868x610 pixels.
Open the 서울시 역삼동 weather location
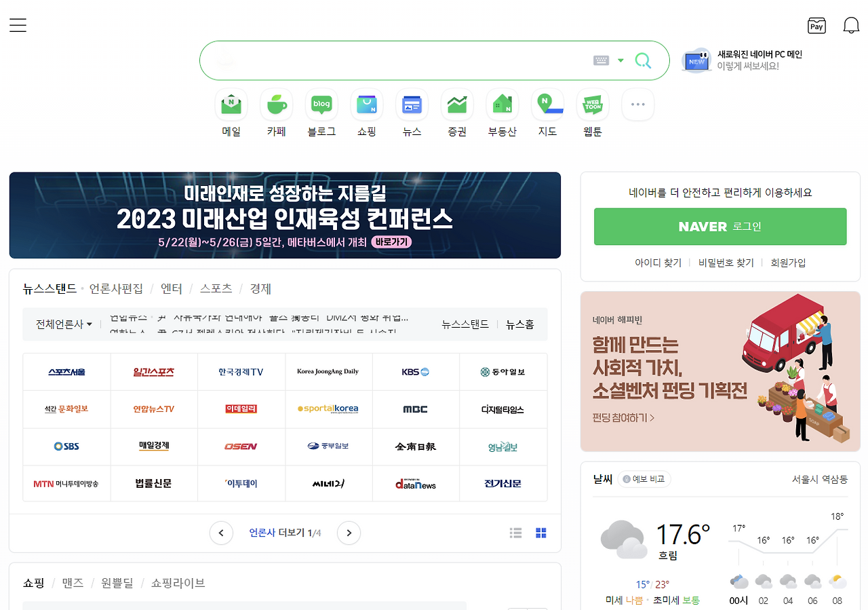pos(820,479)
